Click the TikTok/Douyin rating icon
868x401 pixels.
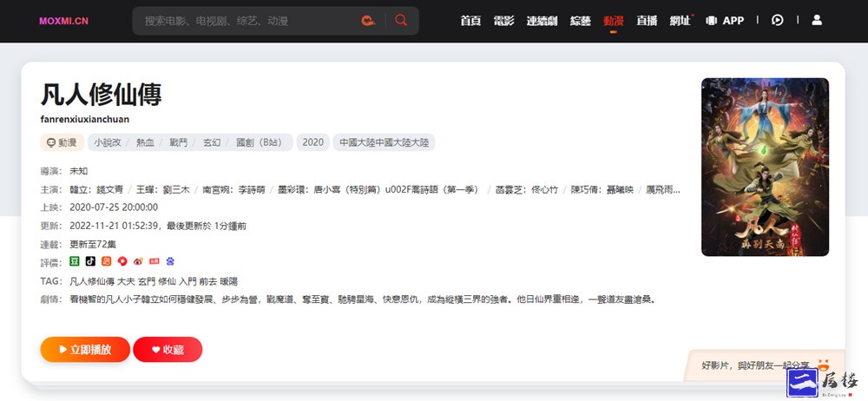point(90,260)
